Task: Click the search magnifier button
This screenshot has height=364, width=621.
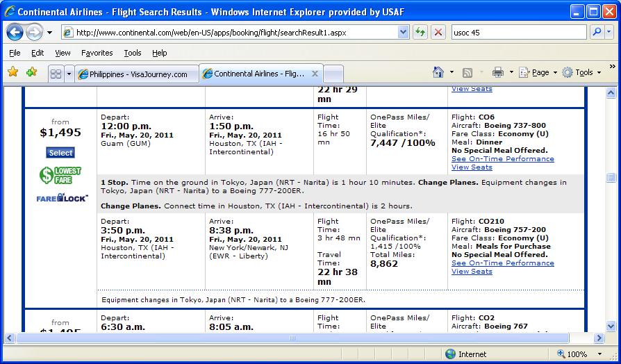Action: [x=597, y=33]
